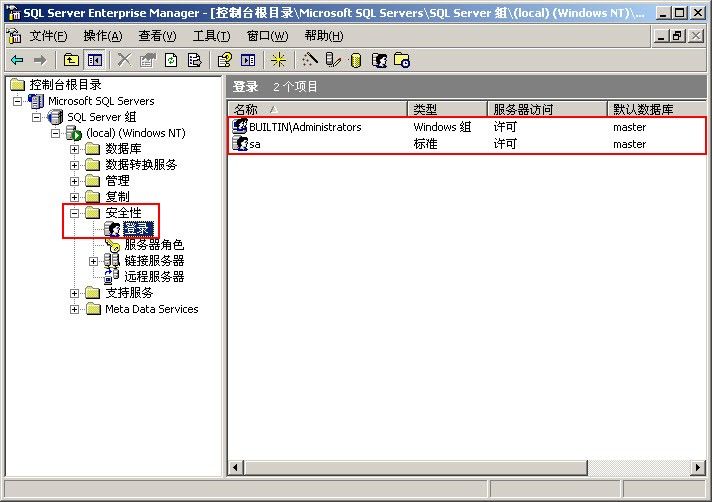Click the Export List toolbar icon
Screen dimensions: 712x502
[x=194, y=60]
